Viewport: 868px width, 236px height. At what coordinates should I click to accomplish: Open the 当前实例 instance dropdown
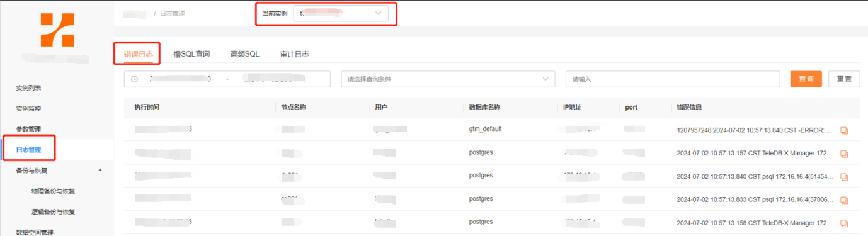(341, 13)
